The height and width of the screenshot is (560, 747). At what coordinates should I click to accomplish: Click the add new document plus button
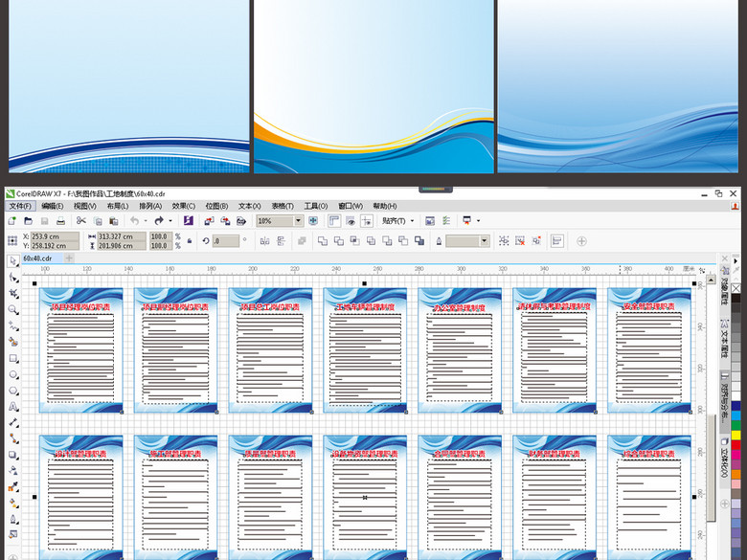click(x=70, y=258)
